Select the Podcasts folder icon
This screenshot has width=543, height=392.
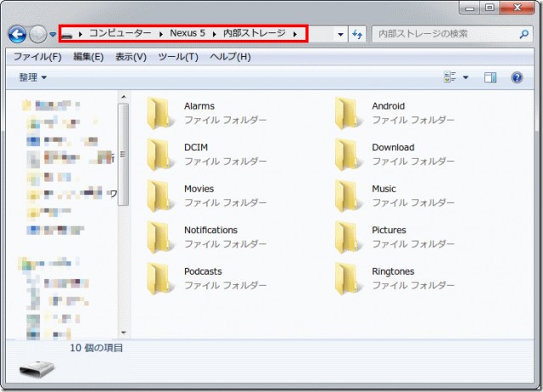click(160, 279)
